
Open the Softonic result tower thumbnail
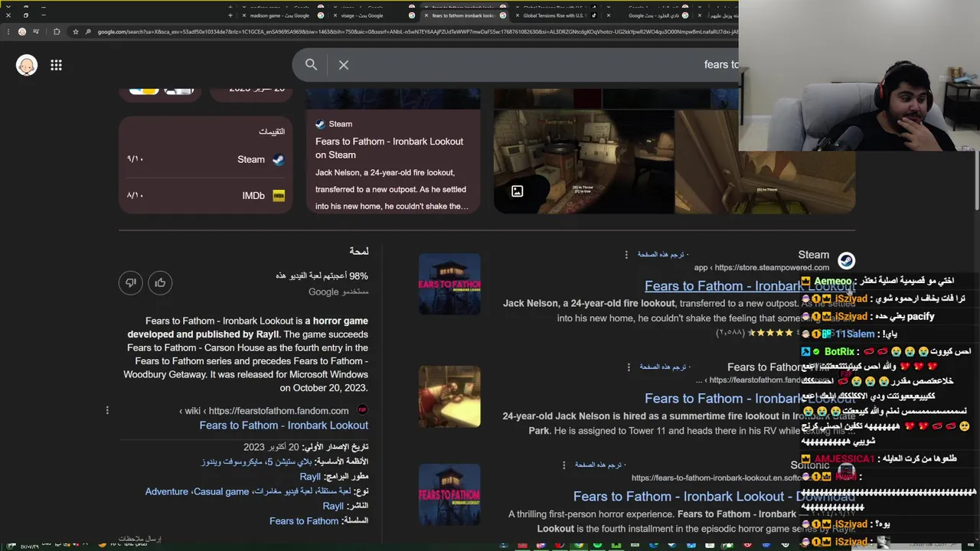pos(449,494)
